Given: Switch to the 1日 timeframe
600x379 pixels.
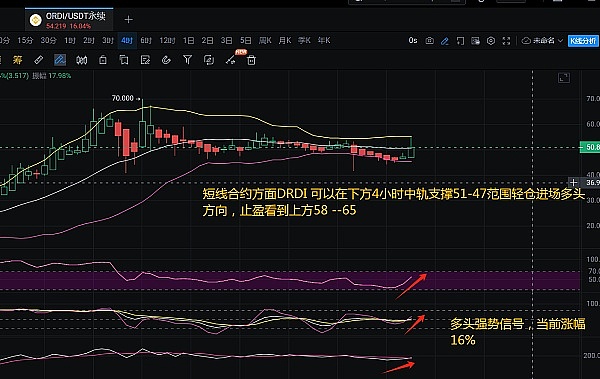Looking at the screenshot, I should [x=188, y=41].
